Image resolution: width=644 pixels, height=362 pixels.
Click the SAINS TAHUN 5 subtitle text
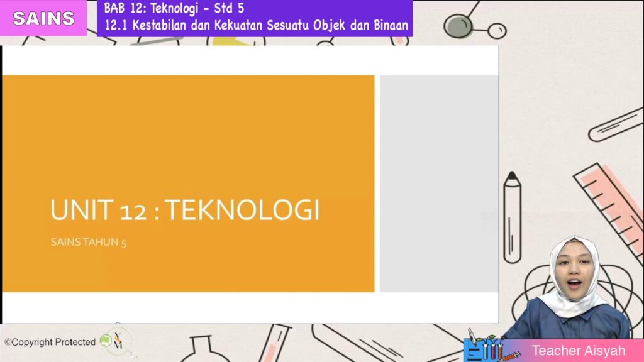(87, 241)
